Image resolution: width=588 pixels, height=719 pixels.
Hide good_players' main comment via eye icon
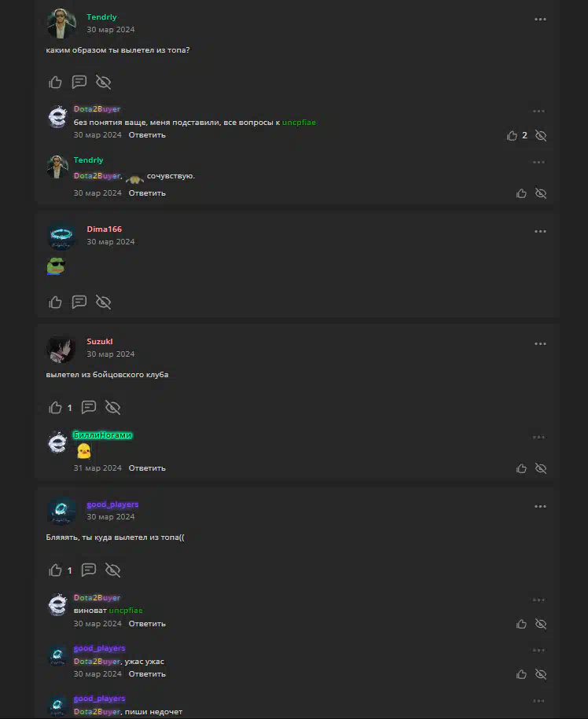click(112, 570)
